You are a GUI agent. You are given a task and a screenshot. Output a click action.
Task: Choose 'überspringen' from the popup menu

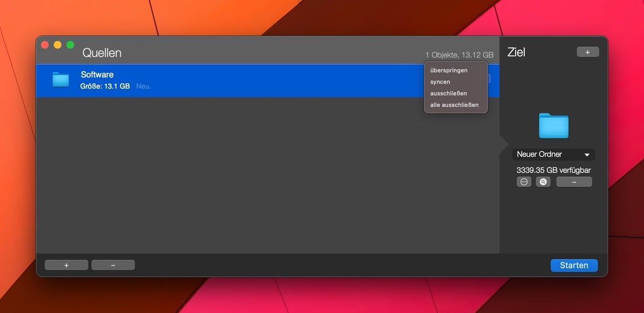pyautogui.click(x=449, y=70)
